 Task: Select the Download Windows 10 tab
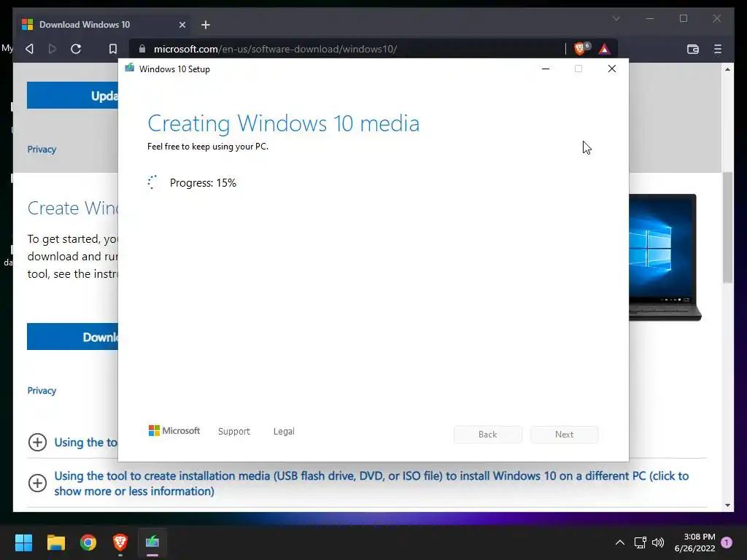(x=103, y=25)
